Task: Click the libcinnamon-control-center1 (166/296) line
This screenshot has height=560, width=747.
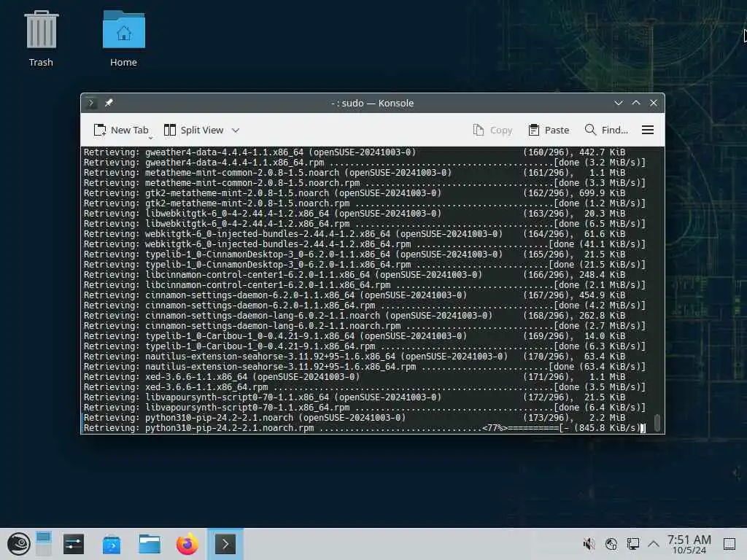Action: coord(355,274)
